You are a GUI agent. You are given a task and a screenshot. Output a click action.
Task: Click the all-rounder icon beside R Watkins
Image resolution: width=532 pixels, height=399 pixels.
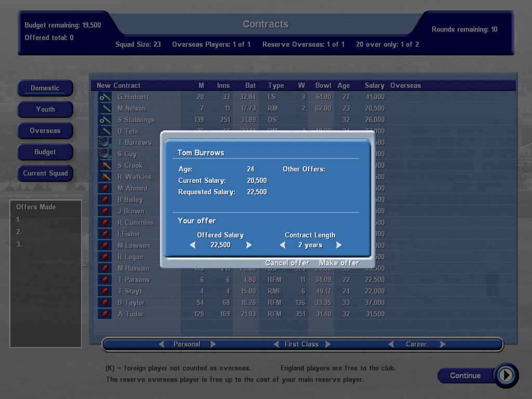[105, 177]
